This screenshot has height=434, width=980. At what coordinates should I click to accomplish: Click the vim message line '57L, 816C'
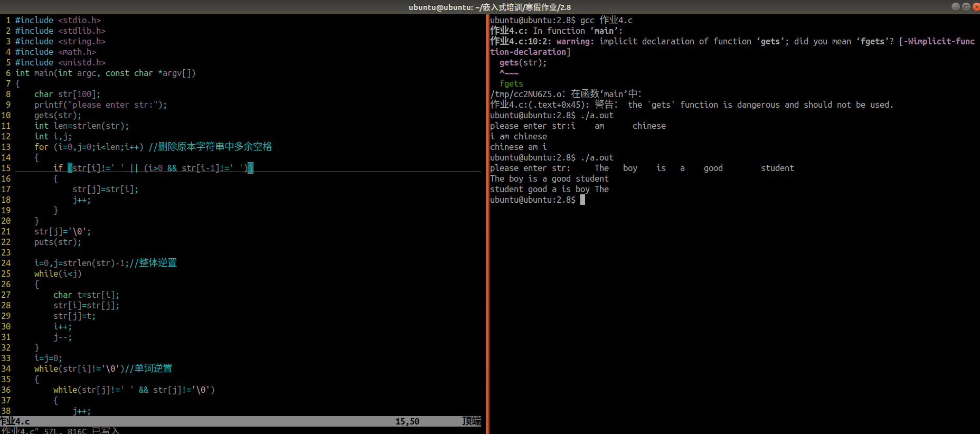tap(60, 431)
